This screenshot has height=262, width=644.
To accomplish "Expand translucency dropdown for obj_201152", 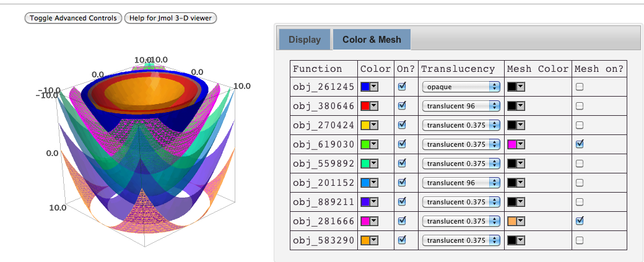I will 461,183.
